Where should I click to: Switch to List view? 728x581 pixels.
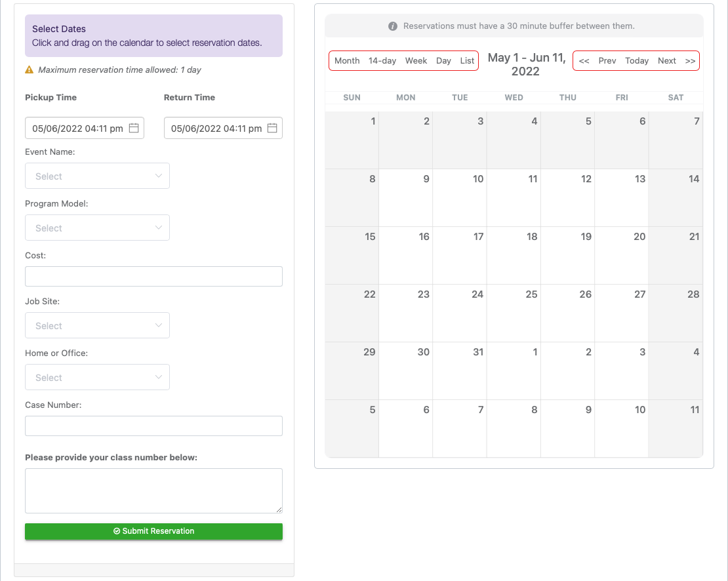pos(467,60)
